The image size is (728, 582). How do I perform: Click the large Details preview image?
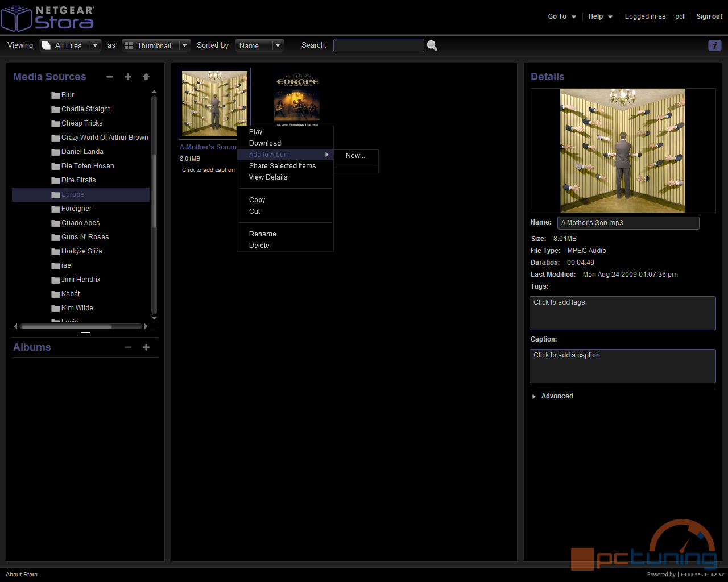point(623,151)
